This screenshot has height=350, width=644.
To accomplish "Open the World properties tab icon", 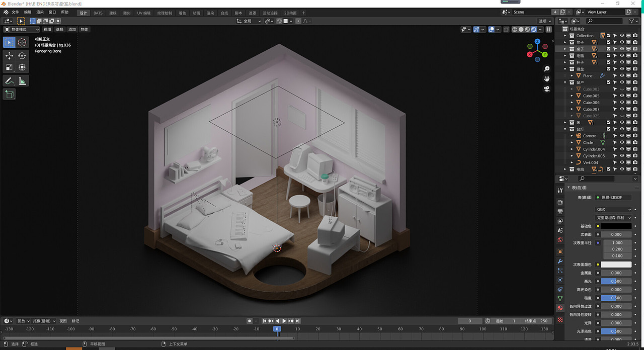I will point(560,240).
